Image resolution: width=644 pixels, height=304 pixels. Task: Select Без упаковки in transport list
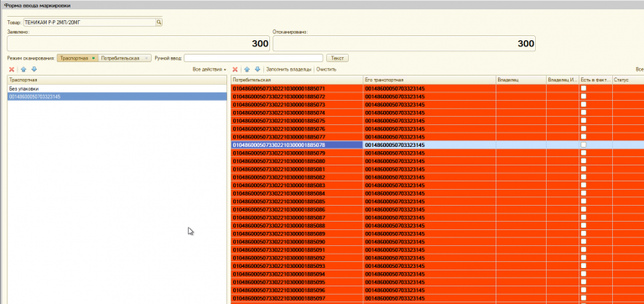point(117,88)
